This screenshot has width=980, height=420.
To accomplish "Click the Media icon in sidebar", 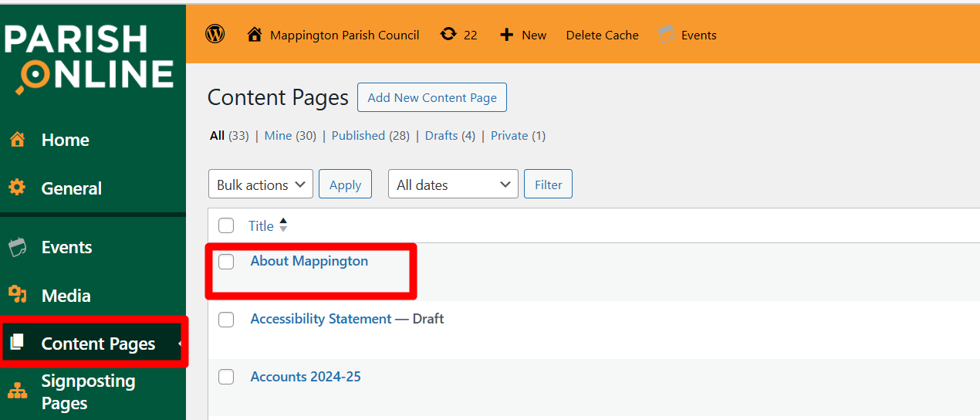I will pos(17,295).
